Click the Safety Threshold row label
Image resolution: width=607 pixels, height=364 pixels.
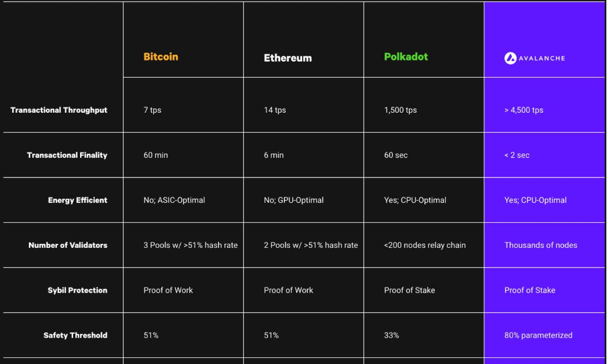tap(75, 335)
